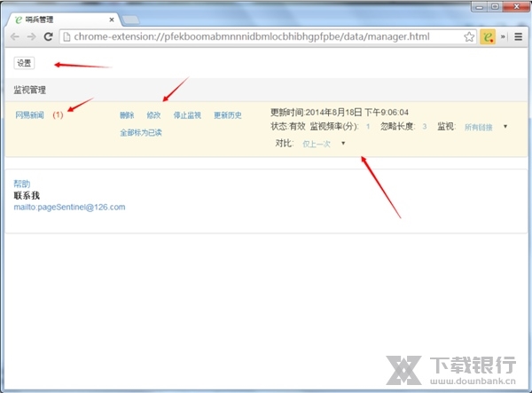This screenshot has height=393, width=532.
Task: Open the Chrome hamburger menu
Action: pos(518,37)
